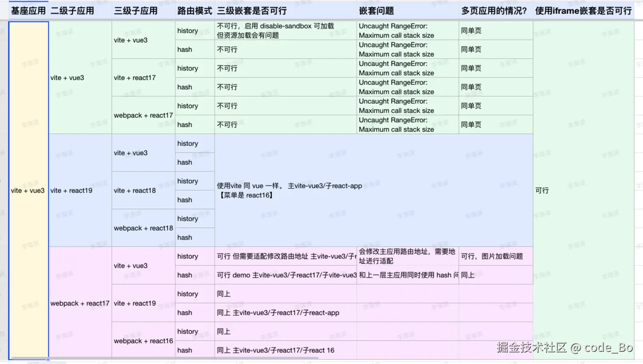Image resolution: width=643 pixels, height=364 pixels.
Task: Click the history cell in webpack + react16 row
Action: tap(195, 332)
